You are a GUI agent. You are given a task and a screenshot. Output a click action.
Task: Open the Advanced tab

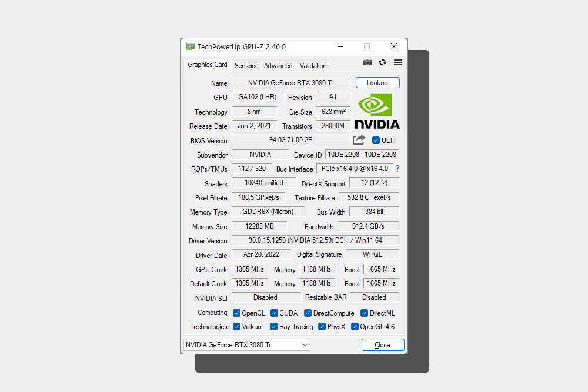point(278,66)
